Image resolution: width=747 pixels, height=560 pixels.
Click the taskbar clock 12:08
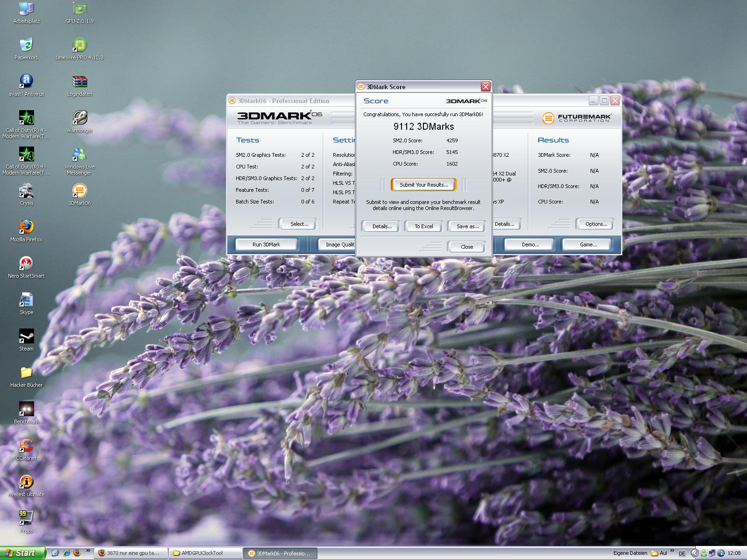pyautogui.click(x=734, y=553)
